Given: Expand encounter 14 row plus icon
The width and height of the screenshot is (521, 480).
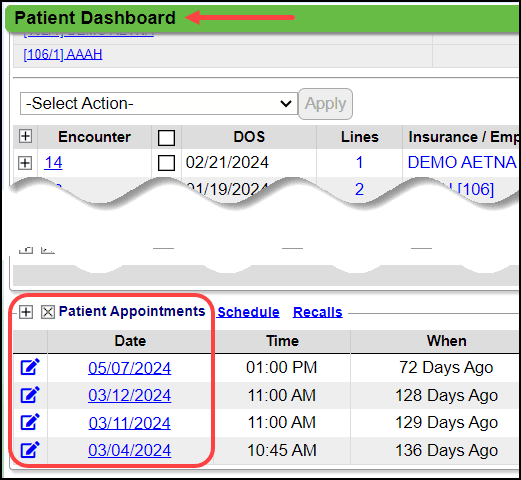Looking at the screenshot, I should [25, 163].
